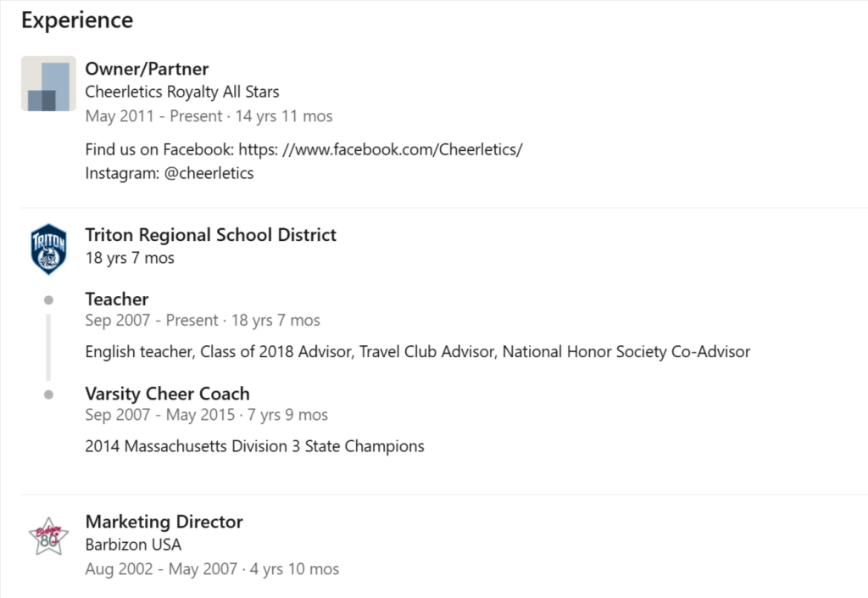
Task: Click the English teacher role description
Action: pyautogui.click(x=417, y=351)
